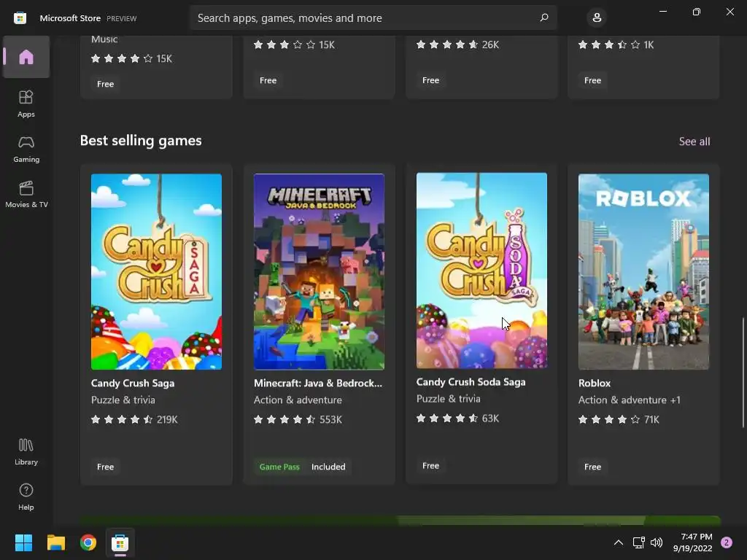Launch File Explorer from taskbar

55,542
